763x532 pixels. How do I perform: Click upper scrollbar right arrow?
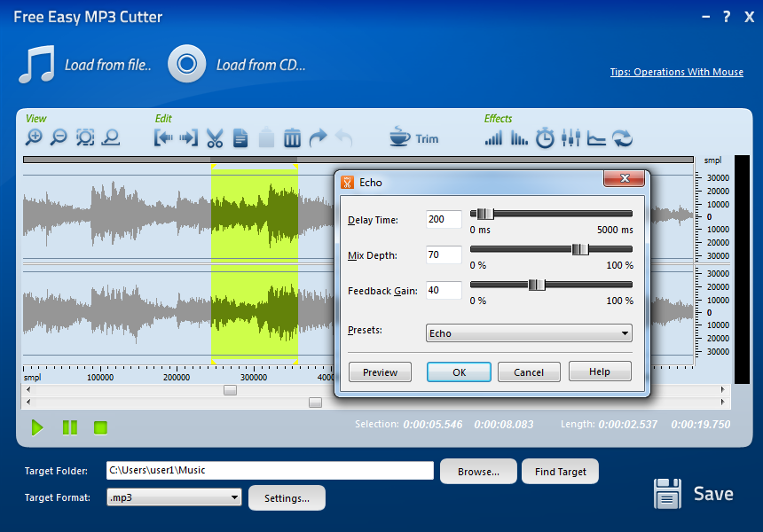click(722, 389)
